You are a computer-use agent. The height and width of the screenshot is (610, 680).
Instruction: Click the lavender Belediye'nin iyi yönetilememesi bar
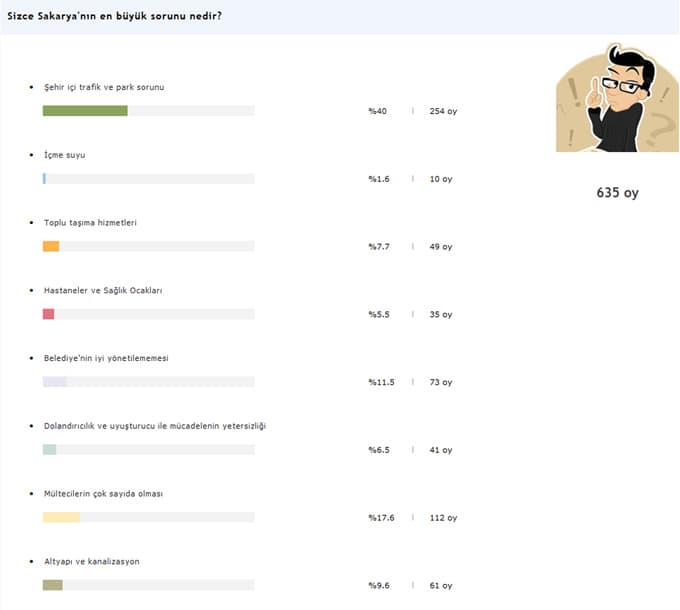(55, 382)
